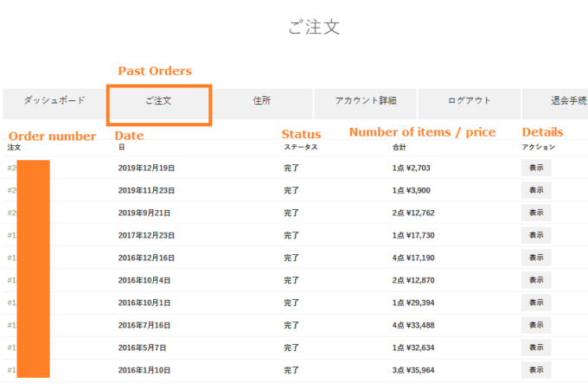Select the ご注文 orders tab
Screen dimensions: 588x389
pyautogui.click(x=158, y=101)
